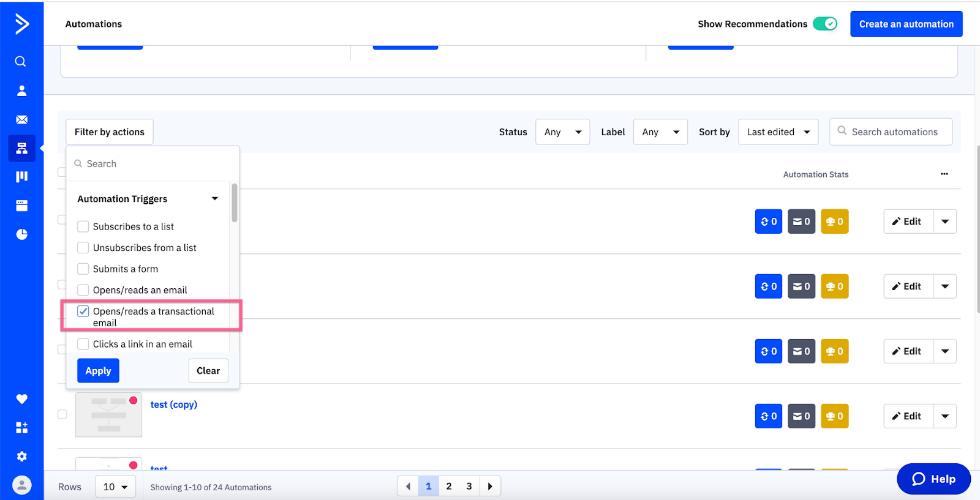
Task: Open the Reports pie chart icon
Action: click(x=21, y=234)
